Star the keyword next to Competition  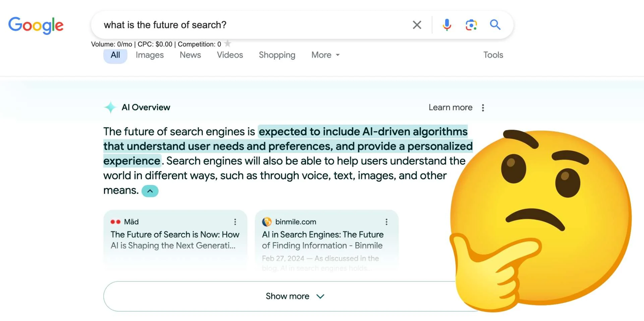(228, 43)
